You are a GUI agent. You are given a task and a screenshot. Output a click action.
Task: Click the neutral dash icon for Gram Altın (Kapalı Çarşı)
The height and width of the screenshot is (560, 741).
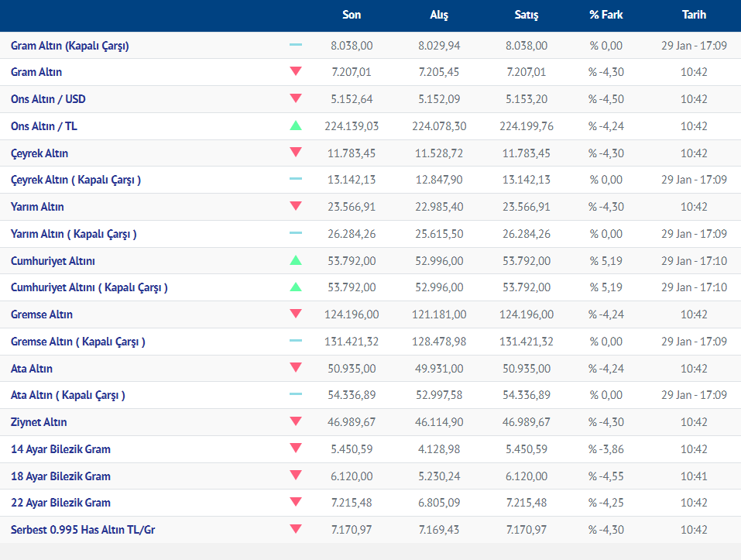coord(295,46)
